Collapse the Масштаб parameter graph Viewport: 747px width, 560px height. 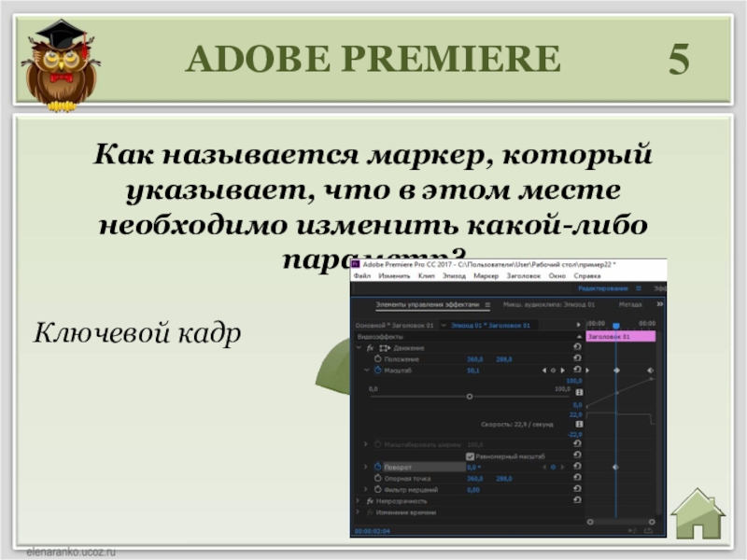[366, 370]
